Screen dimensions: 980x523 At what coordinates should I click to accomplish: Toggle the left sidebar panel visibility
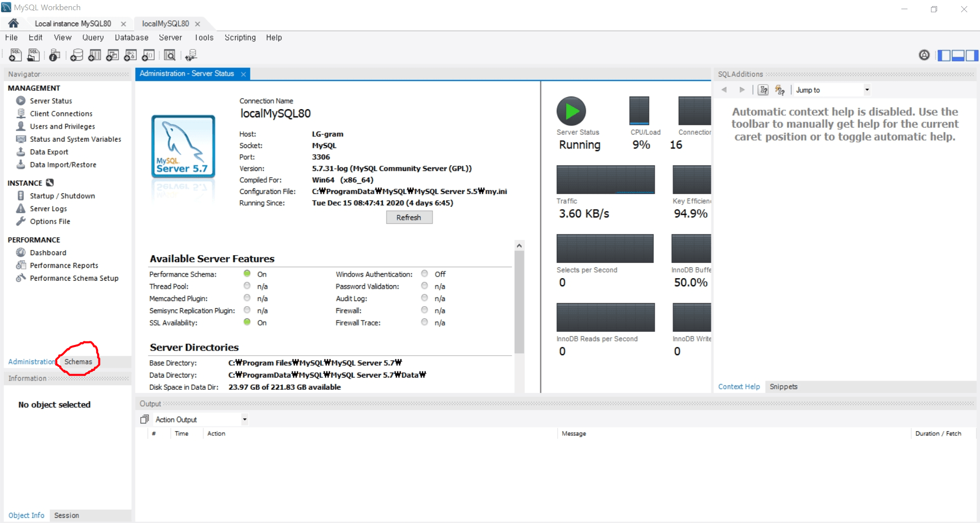point(944,55)
